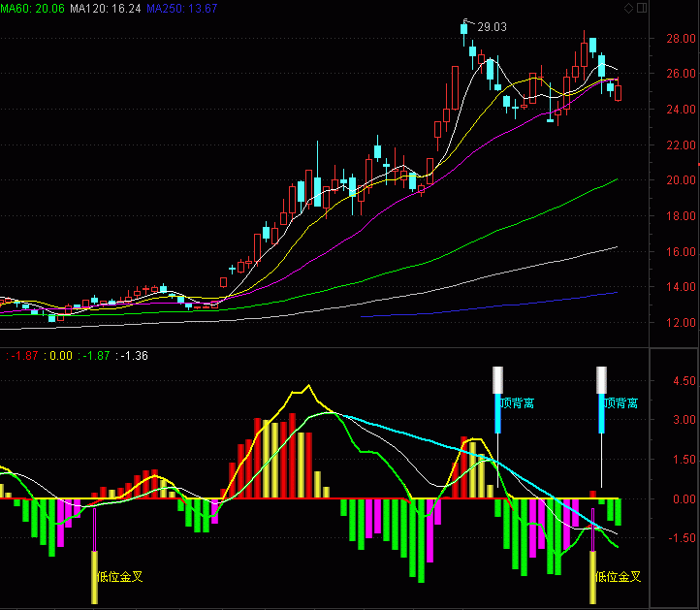The width and height of the screenshot is (700, 610).
Task: Click the right 低位金叉 signal label
Action: tap(618, 576)
